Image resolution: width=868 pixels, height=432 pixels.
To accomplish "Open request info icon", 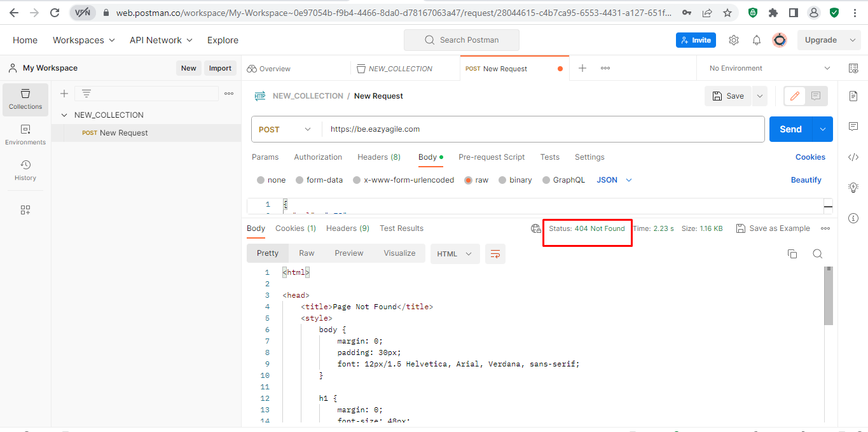I will click(853, 218).
